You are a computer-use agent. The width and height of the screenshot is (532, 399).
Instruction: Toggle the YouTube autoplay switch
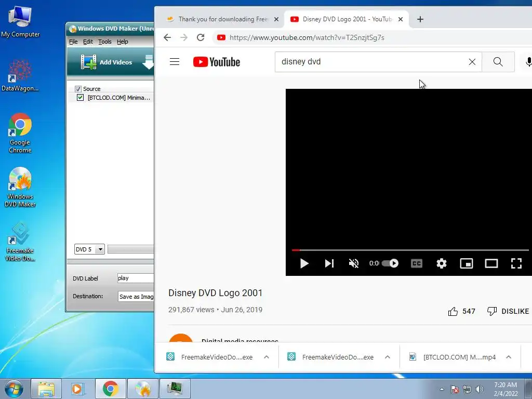point(390,263)
